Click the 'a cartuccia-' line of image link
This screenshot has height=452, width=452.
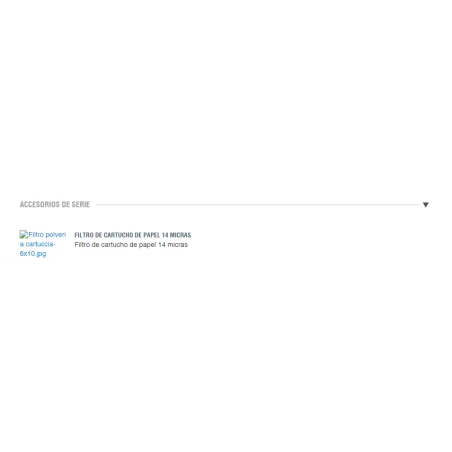37,244
